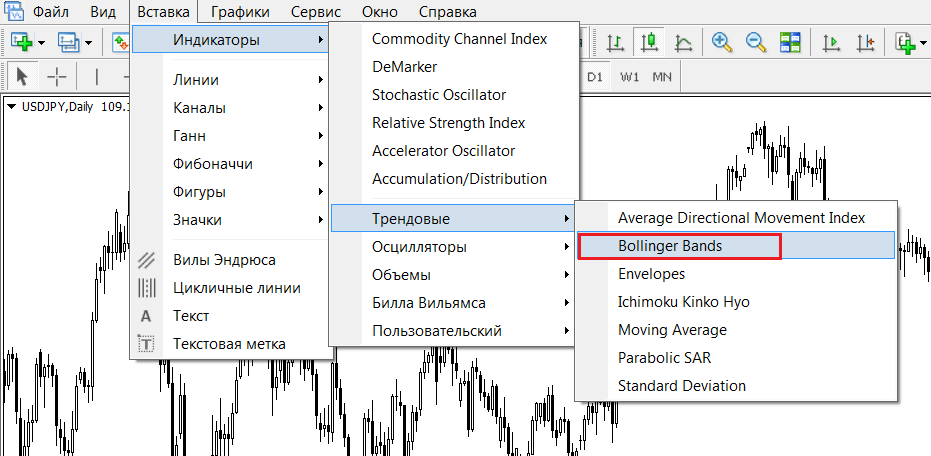Viewport: 931px width, 456px height.
Task: Expand the Пользовательский submenu
Action: [x=453, y=330]
